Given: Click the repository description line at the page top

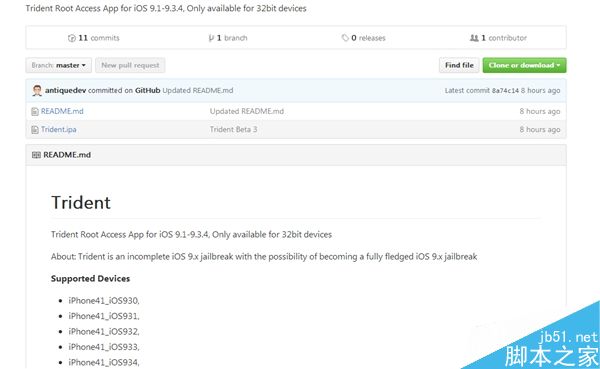Looking at the screenshot, I should [x=166, y=8].
